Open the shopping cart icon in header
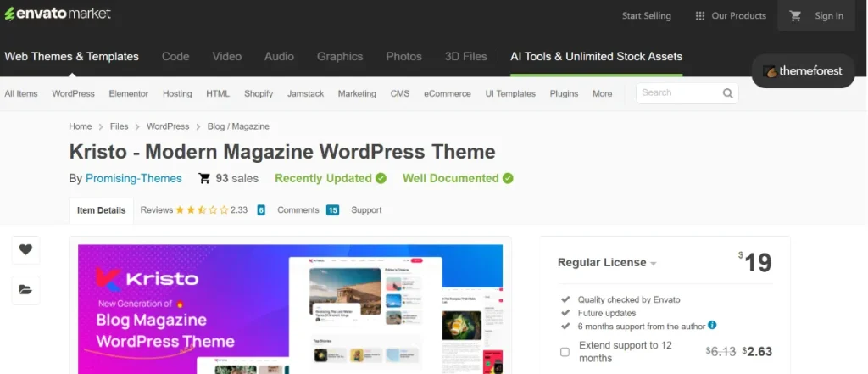Screen dimensions: 868x374 795,16
